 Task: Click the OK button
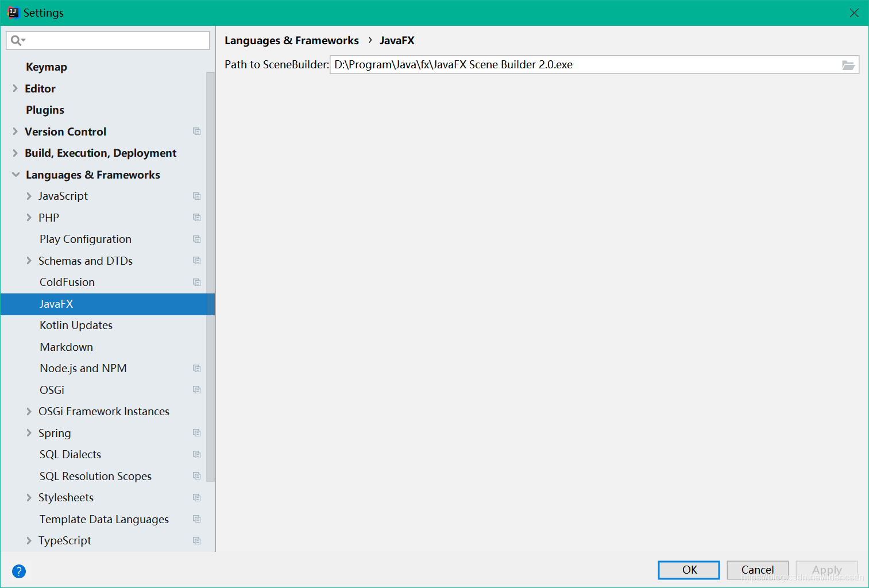click(689, 570)
